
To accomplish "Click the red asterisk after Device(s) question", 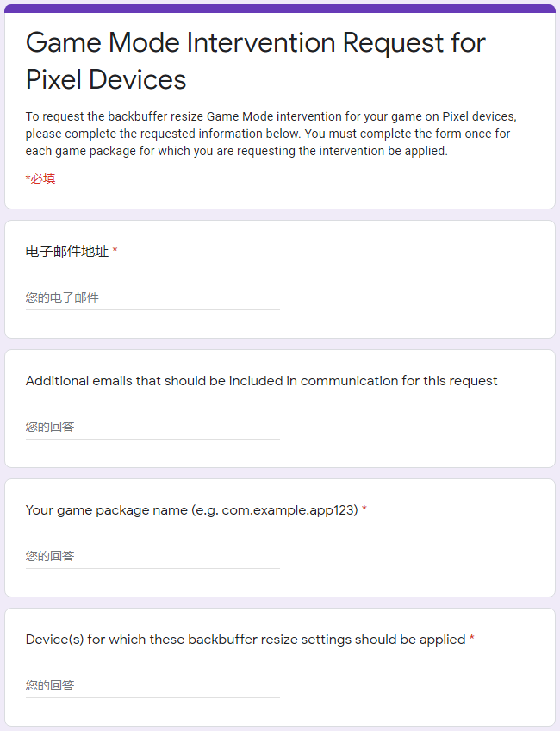I will [x=472, y=640].
